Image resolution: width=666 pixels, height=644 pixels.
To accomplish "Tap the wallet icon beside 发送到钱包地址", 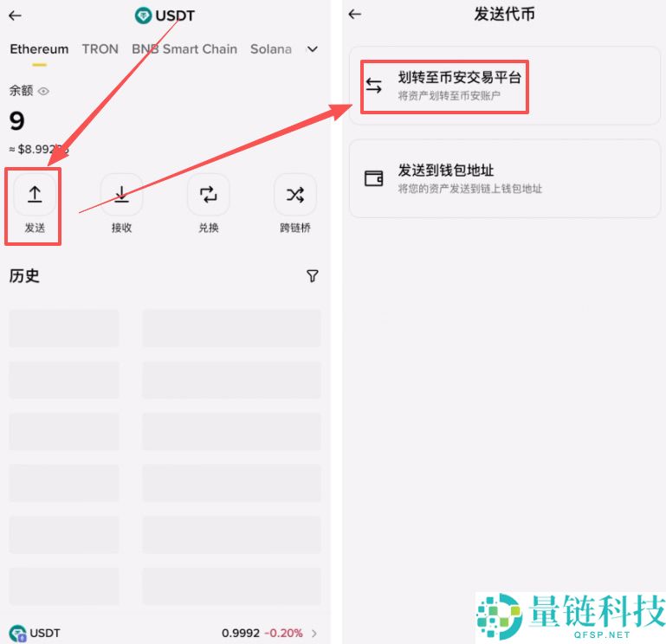I will point(374,178).
